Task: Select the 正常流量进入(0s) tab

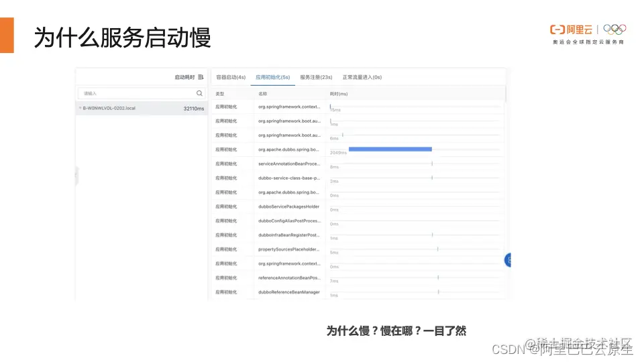Action: pyautogui.click(x=362, y=77)
